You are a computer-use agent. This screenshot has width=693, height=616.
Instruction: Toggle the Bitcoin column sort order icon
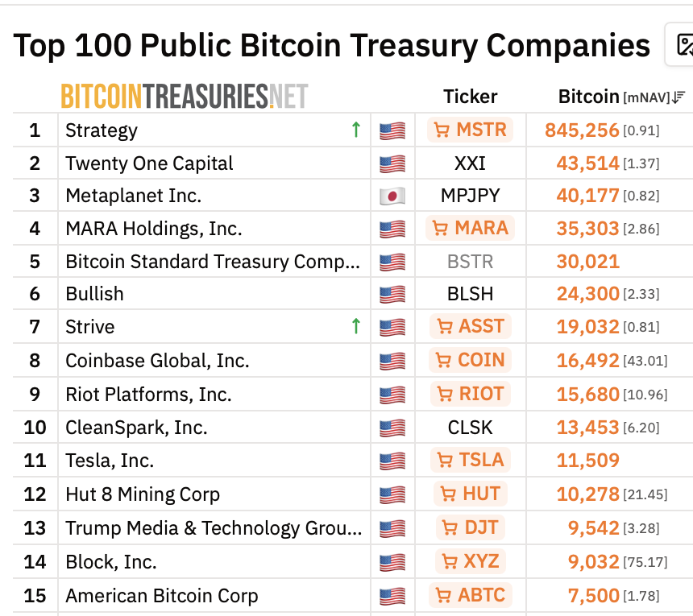click(x=678, y=97)
